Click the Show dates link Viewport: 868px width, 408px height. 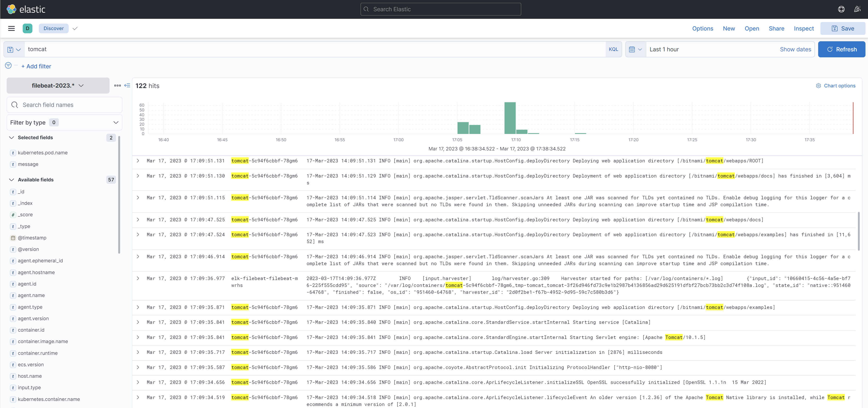click(796, 49)
